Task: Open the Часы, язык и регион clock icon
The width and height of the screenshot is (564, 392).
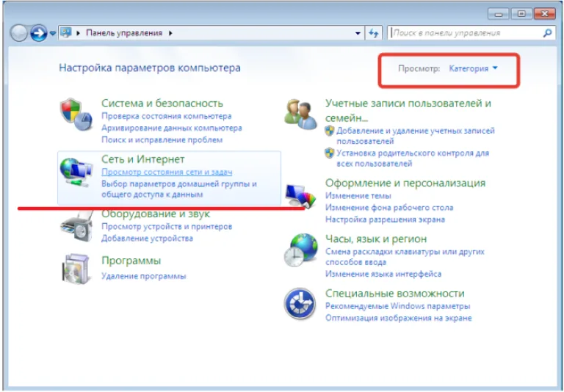Action: 300,250
